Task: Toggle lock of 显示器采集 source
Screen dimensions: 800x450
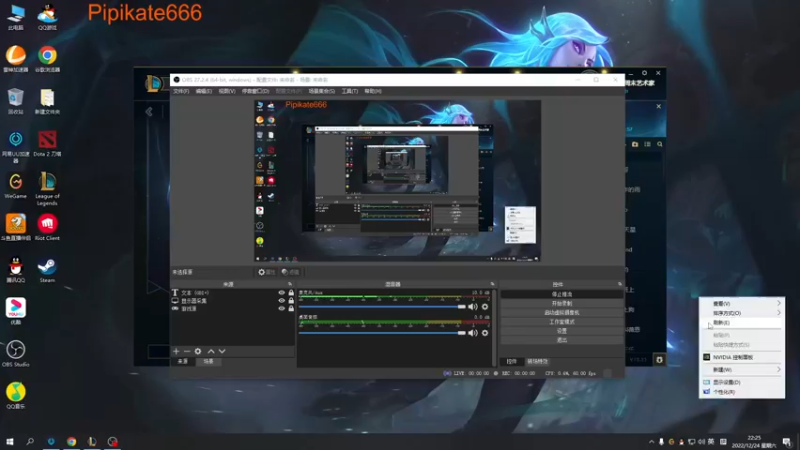Action: 291,301
